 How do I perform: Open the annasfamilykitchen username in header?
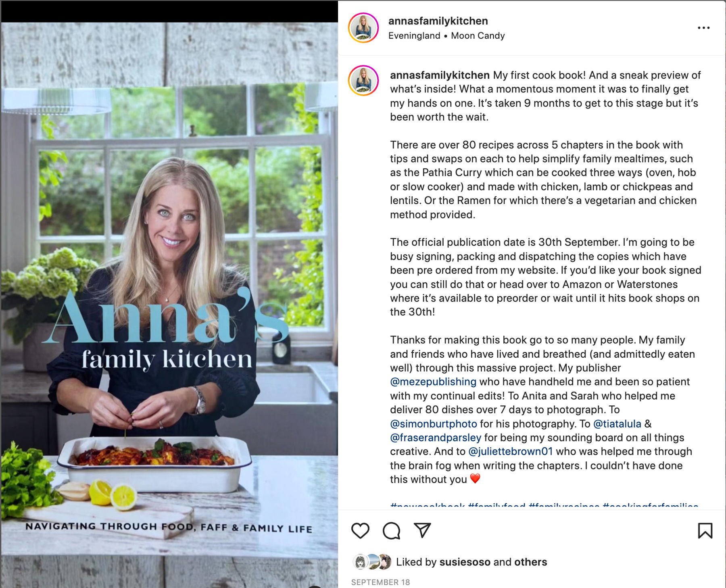pos(438,21)
